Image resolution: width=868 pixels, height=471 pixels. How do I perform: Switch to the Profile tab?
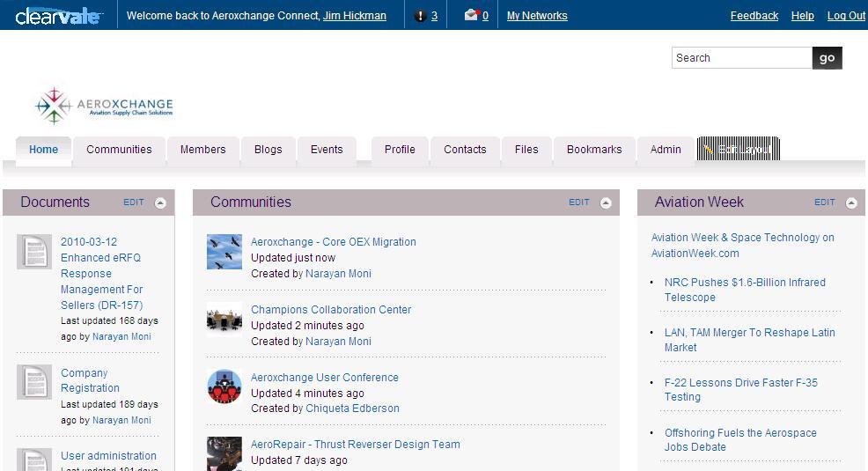point(400,150)
